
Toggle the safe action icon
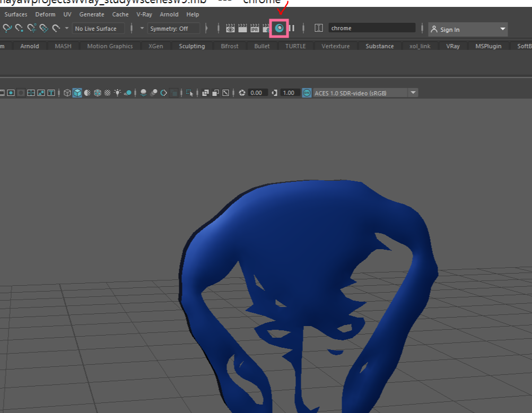click(41, 93)
